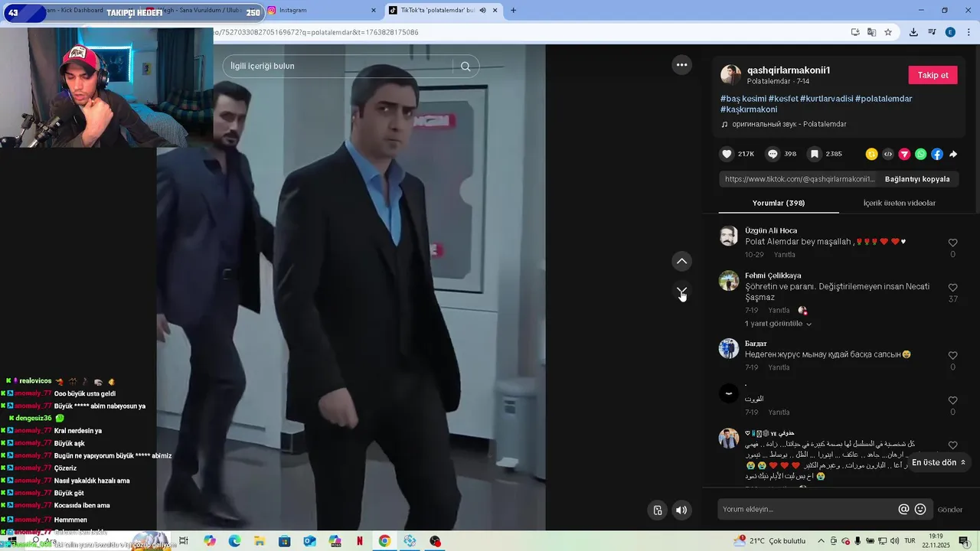The width and height of the screenshot is (980, 551).
Task: Bookmark this page with the star icon
Action: click(888, 32)
